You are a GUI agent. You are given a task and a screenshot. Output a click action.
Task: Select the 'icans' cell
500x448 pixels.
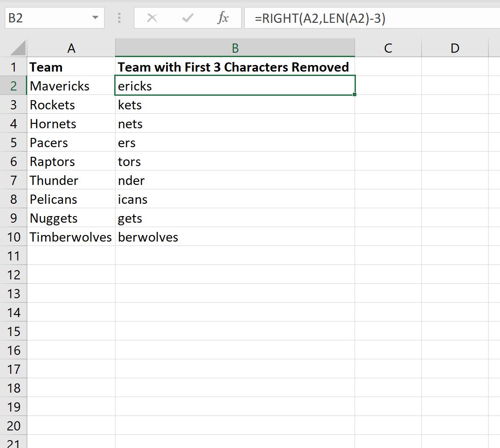[x=235, y=199]
